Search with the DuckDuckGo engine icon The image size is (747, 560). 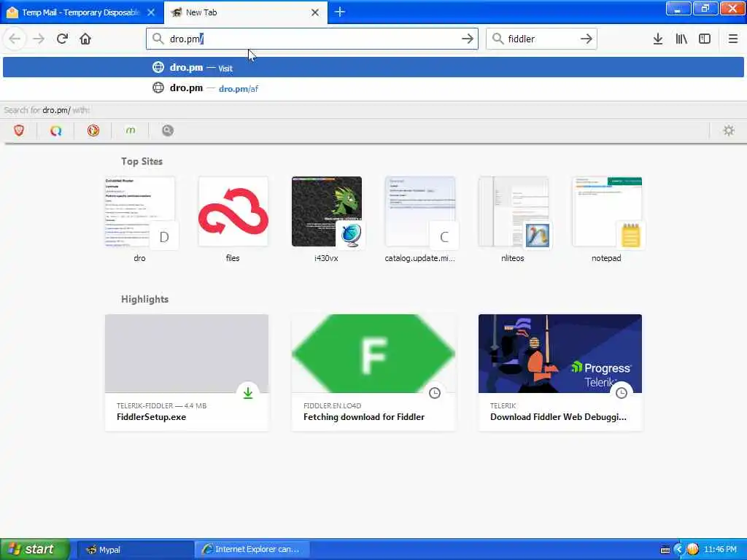click(x=93, y=131)
